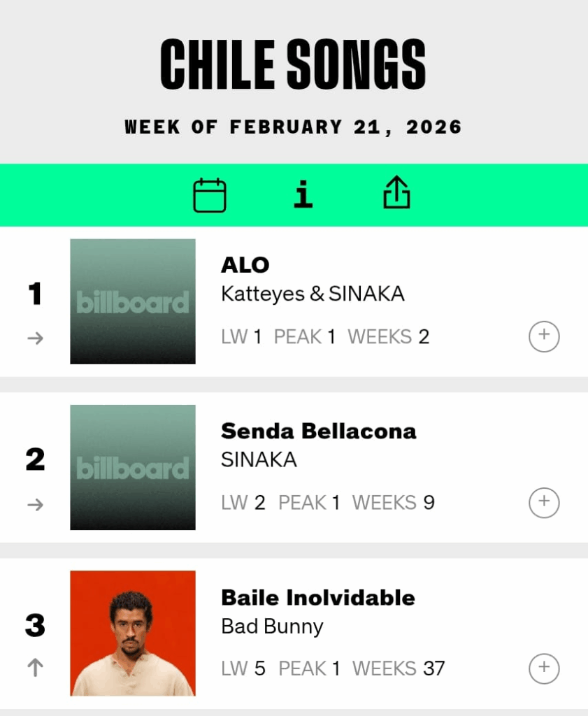Select the Baile Inolvidable song title

(x=318, y=597)
